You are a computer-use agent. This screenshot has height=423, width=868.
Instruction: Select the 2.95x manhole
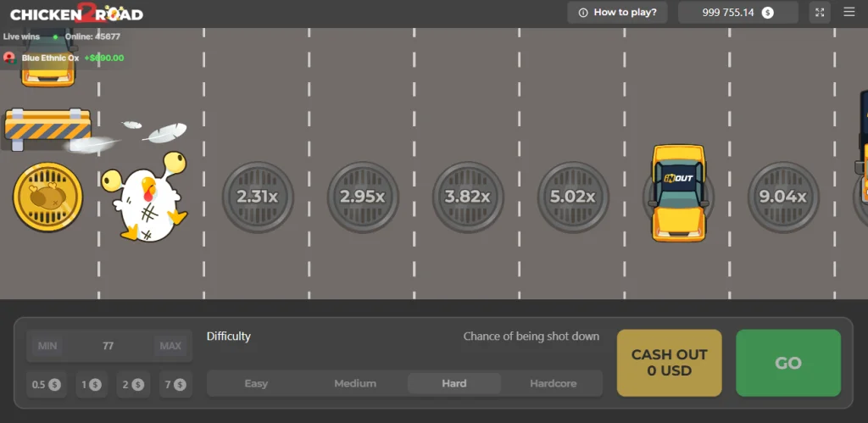click(363, 198)
